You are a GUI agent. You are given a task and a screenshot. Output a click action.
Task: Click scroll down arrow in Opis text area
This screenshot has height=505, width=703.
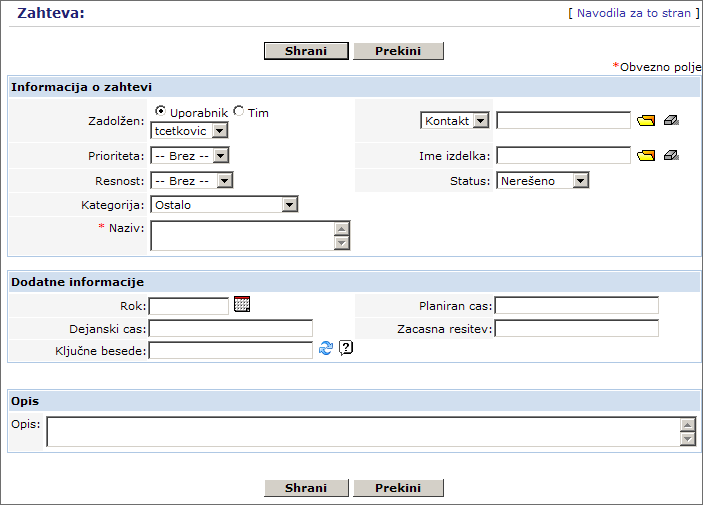pyautogui.click(x=687, y=438)
